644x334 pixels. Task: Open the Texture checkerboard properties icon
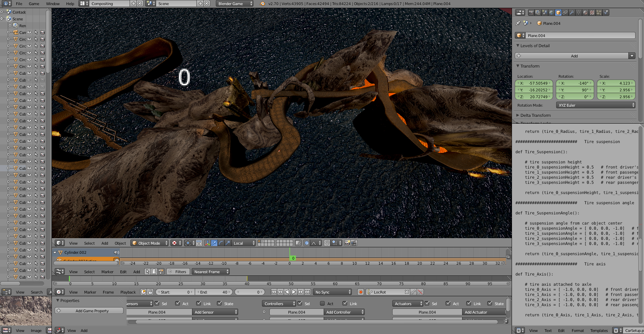coord(592,13)
